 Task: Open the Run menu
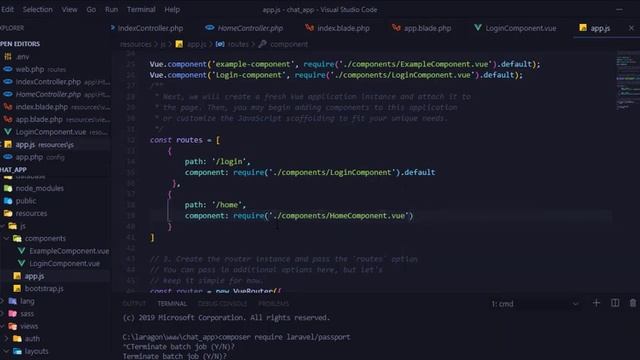[x=111, y=9]
